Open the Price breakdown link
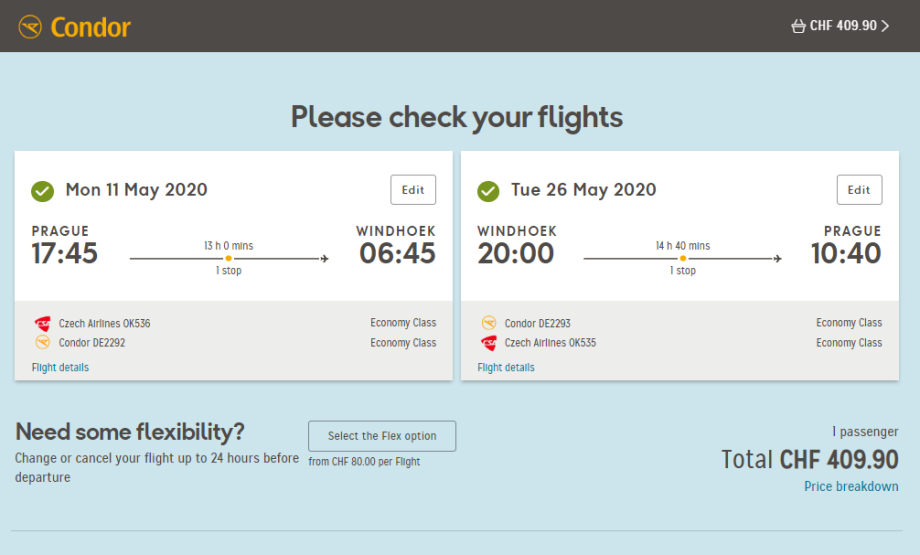The height and width of the screenshot is (555, 920). tap(851, 487)
